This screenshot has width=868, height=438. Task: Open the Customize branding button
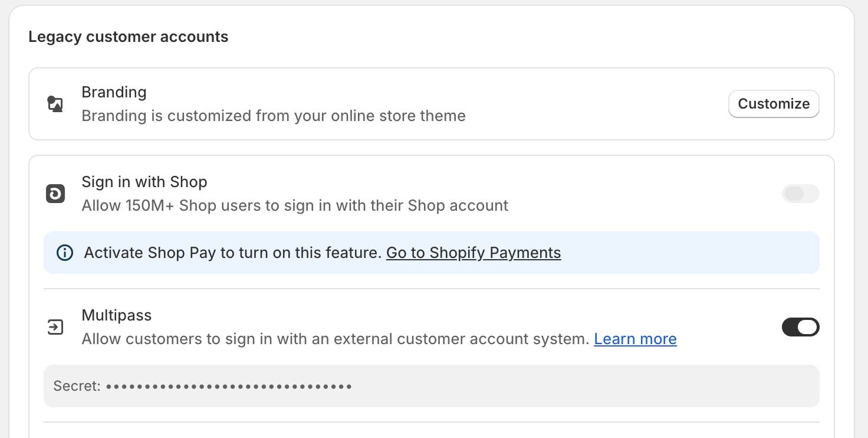click(x=774, y=104)
